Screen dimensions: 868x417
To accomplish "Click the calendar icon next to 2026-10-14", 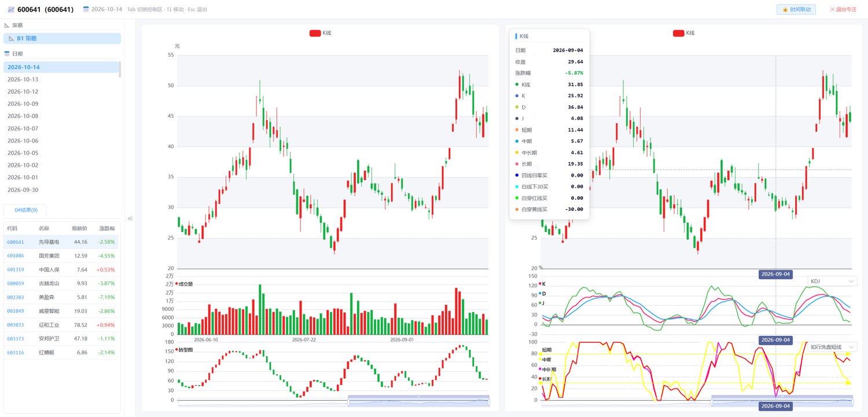I will click(x=86, y=9).
